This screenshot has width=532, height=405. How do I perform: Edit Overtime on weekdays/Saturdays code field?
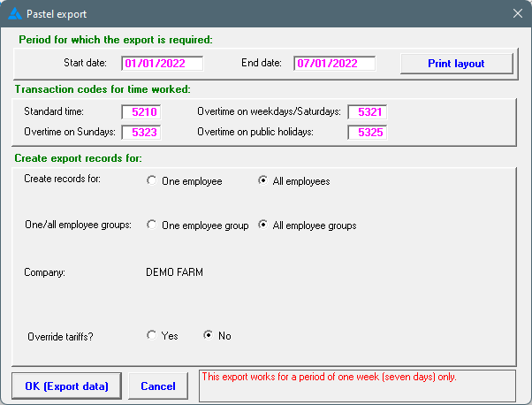(x=368, y=112)
